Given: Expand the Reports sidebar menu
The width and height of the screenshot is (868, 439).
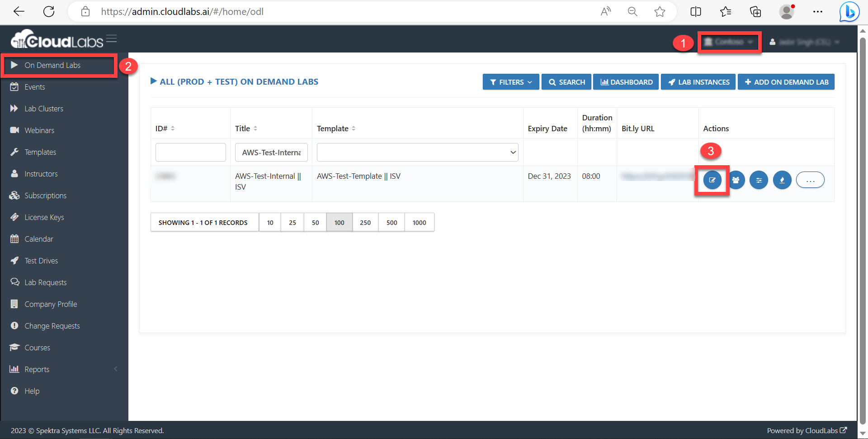Looking at the screenshot, I should click(64, 369).
